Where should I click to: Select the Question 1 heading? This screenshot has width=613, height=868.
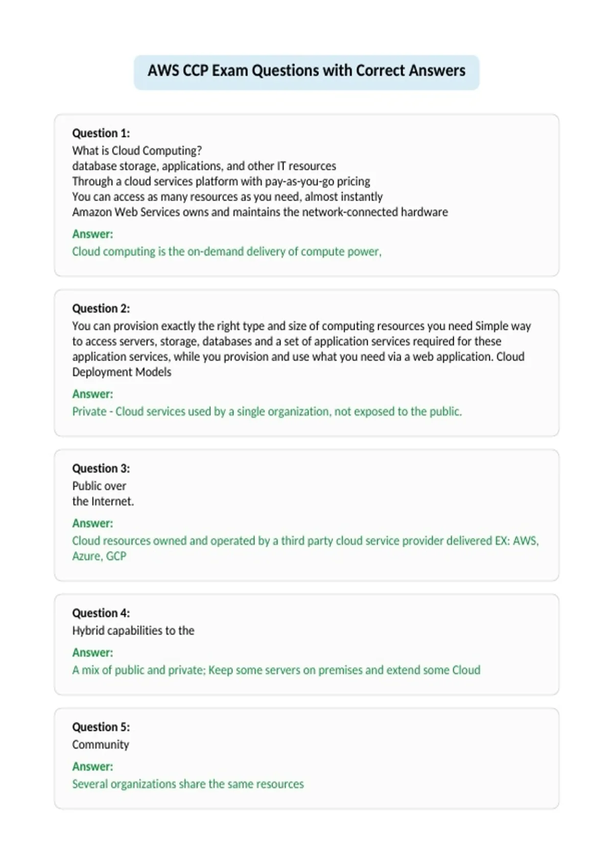101,133
